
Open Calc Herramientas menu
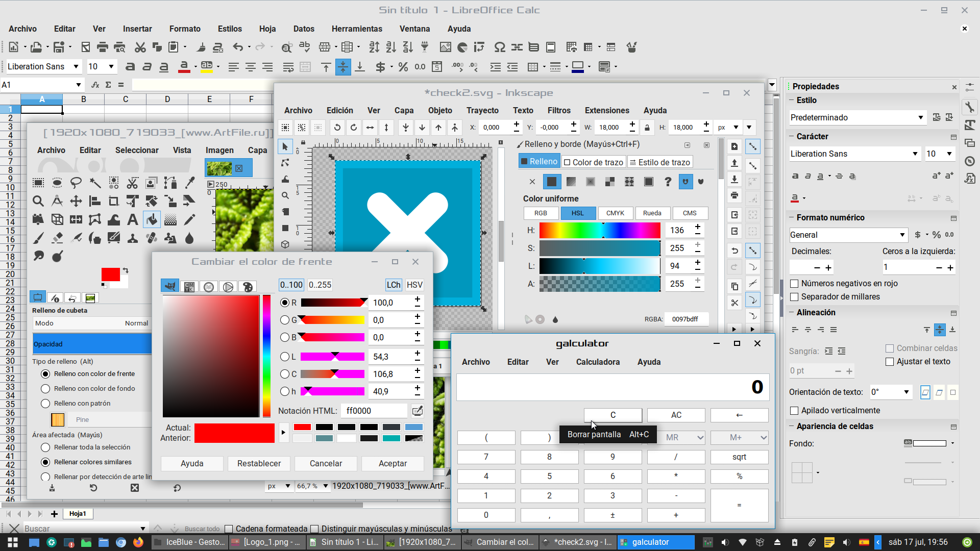[357, 29]
